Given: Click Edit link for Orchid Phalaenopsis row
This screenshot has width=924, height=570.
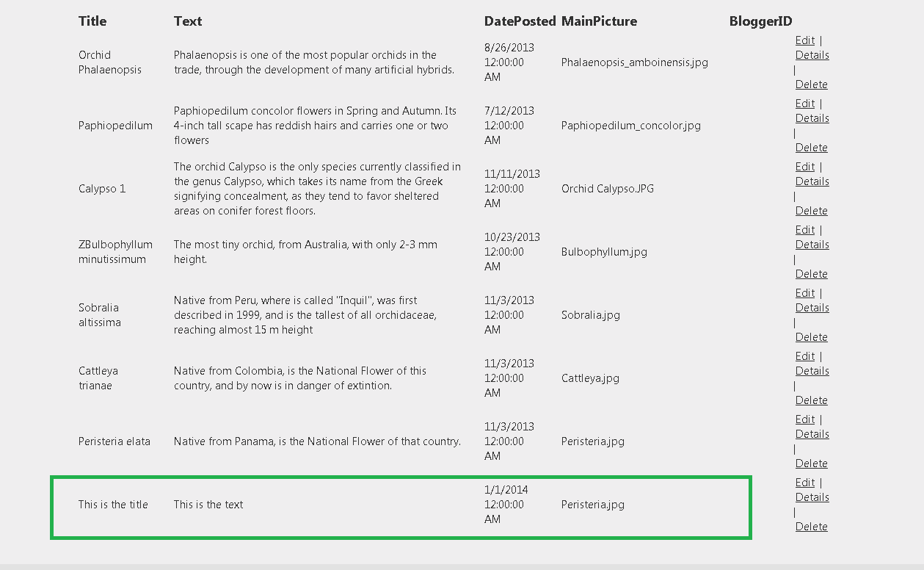Looking at the screenshot, I should (x=804, y=40).
